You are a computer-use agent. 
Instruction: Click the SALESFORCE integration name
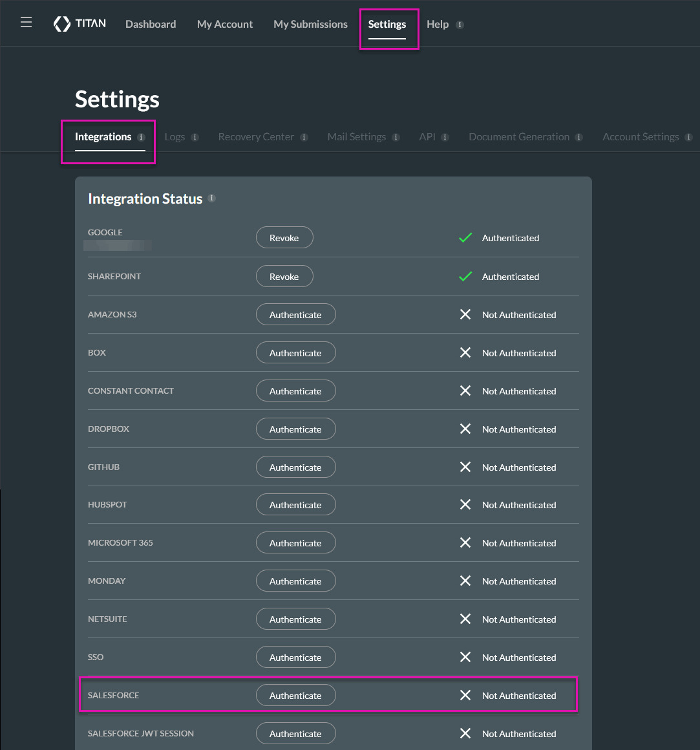[x=113, y=695]
